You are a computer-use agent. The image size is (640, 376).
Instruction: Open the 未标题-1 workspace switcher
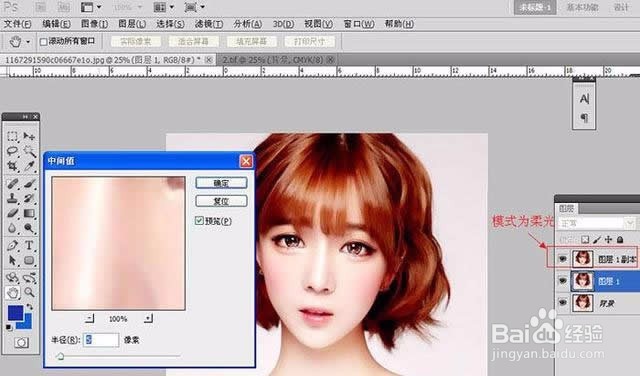[535, 7]
